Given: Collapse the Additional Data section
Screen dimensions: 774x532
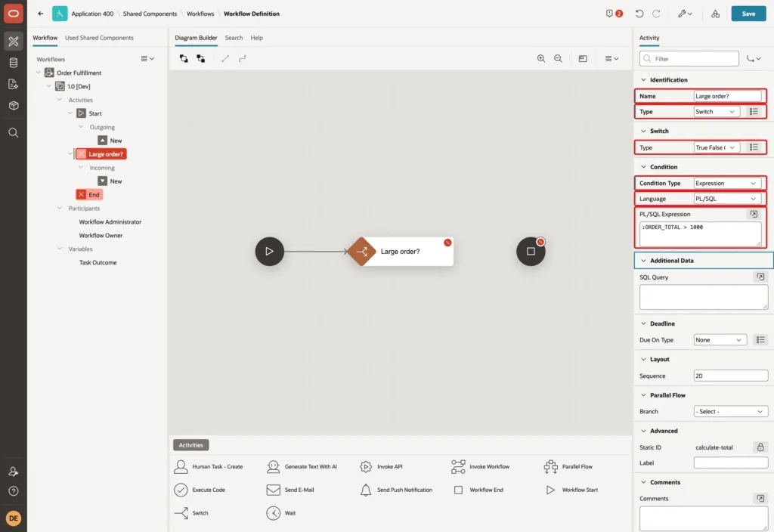Looking at the screenshot, I should (x=643, y=260).
